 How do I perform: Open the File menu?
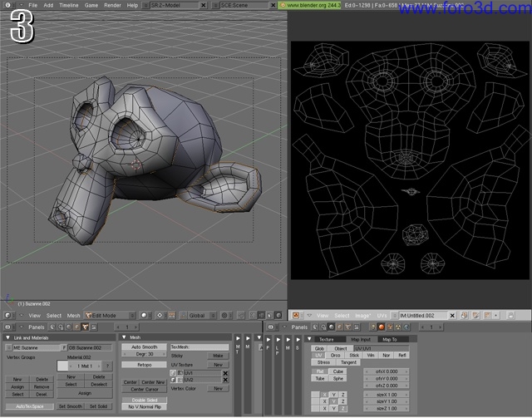[x=33, y=5]
